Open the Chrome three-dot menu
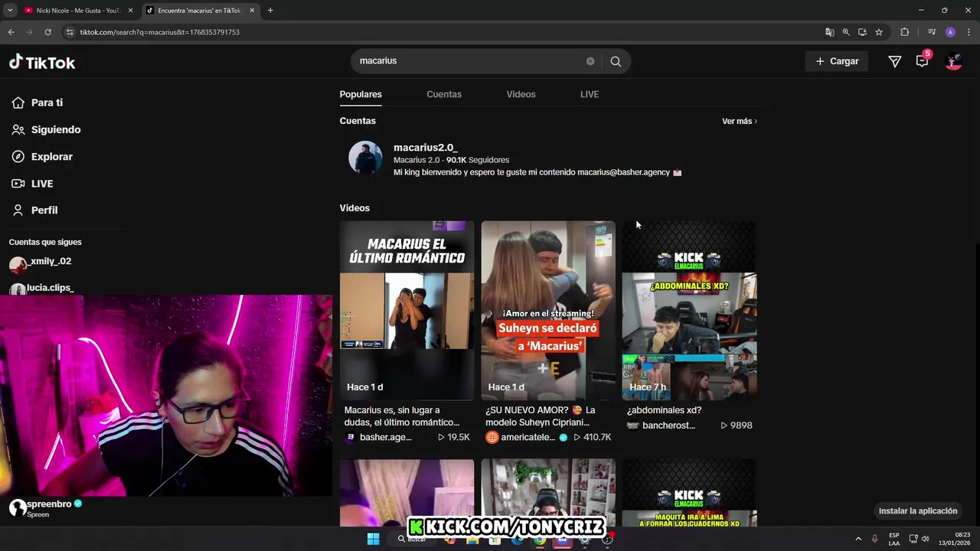The image size is (980, 551). 968,32
